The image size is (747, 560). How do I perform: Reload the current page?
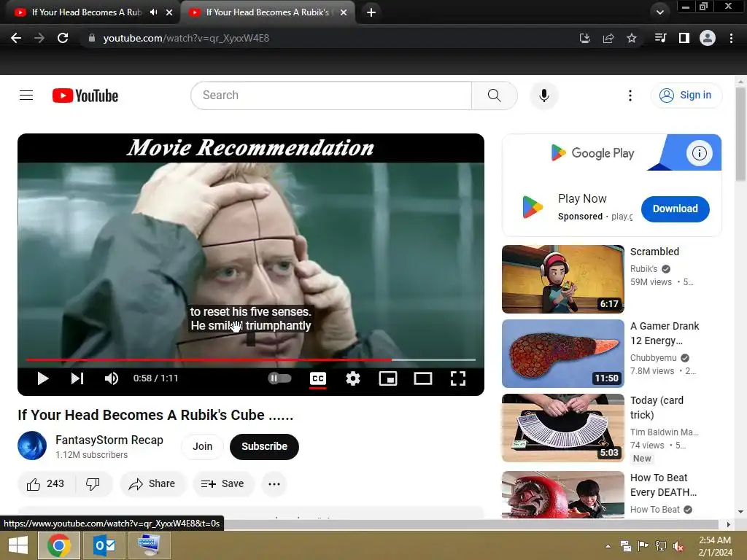[x=63, y=38]
